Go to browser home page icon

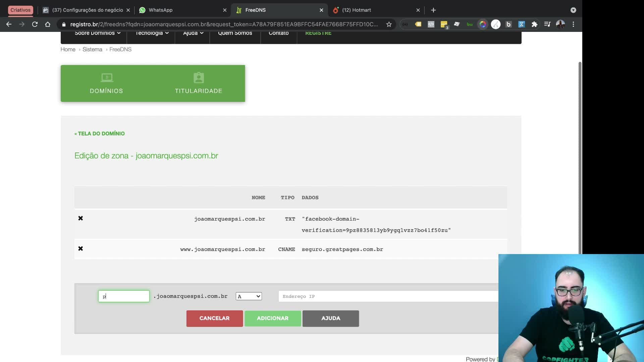tap(48, 24)
